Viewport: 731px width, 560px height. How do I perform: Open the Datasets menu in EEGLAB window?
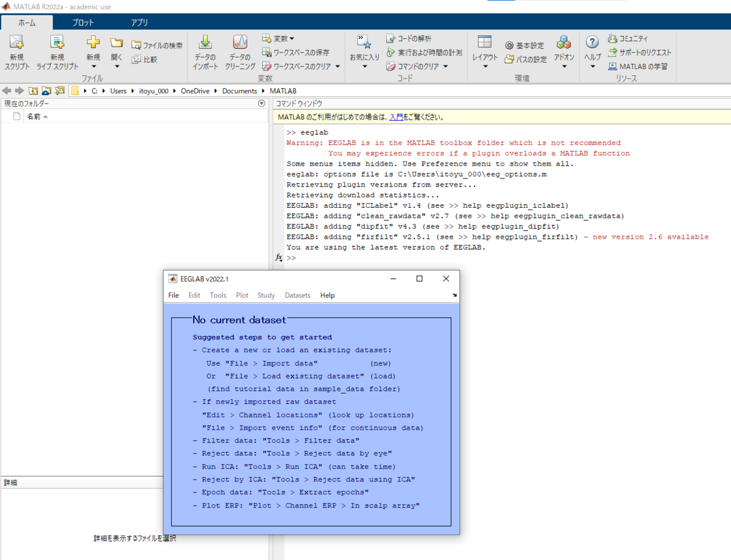(x=298, y=296)
